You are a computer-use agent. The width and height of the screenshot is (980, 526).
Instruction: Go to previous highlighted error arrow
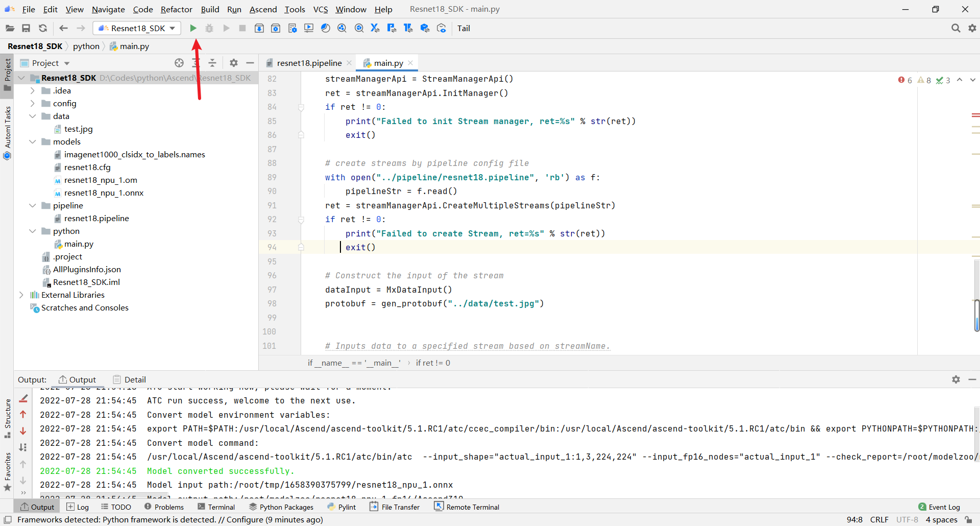[960, 80]
